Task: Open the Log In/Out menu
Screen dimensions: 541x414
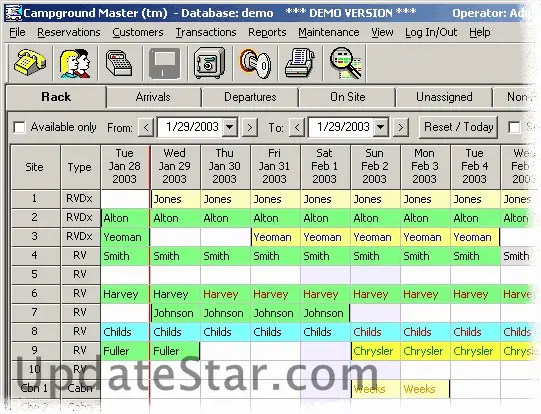Action: 431,32
